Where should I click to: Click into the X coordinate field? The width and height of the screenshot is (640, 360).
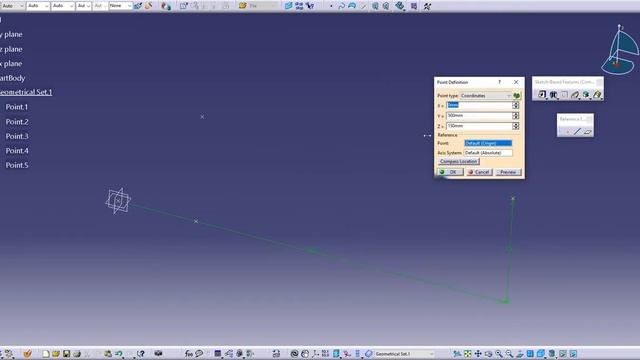(x=479, y=105)
